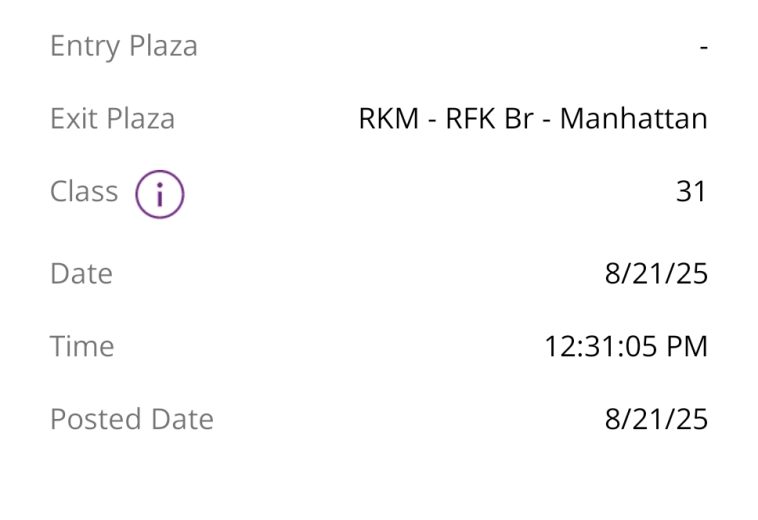Screen dimensions: 758x520
Task: Select the Time label
Action: (x=82, y=346)
